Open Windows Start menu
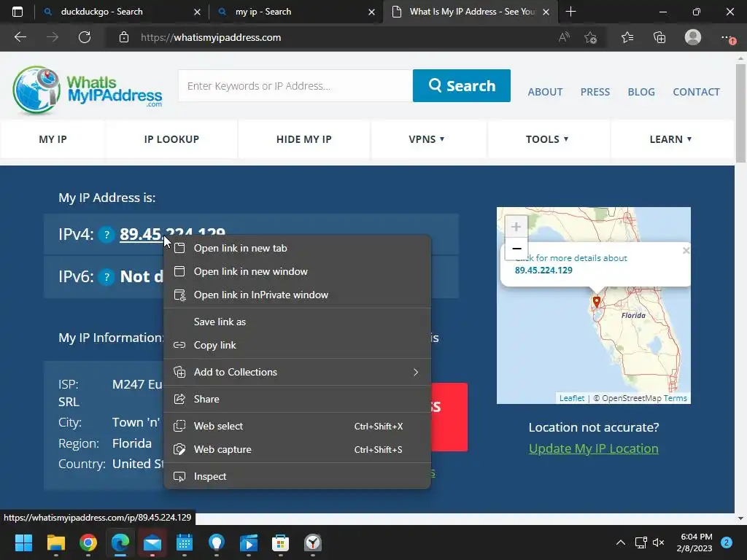This screenshot has width=747, height=560. 23,542
